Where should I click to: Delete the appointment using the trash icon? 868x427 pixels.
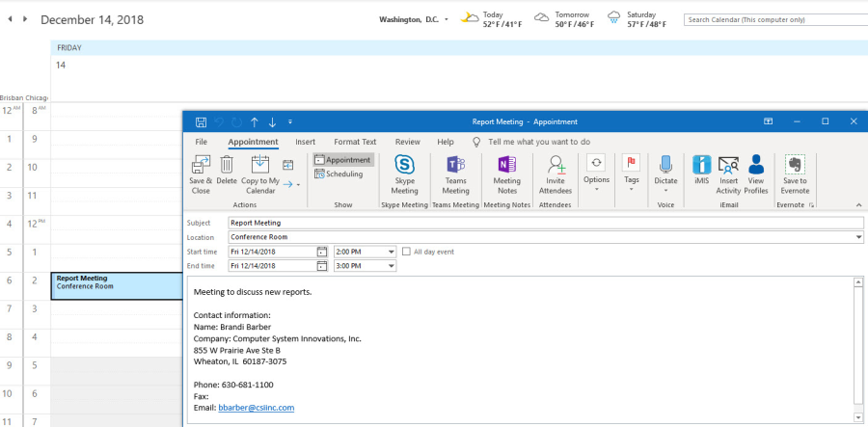click(x=227, y=166)
